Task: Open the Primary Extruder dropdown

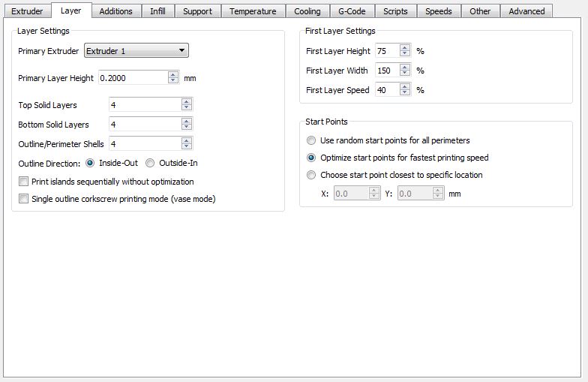Action: [136, 51]
